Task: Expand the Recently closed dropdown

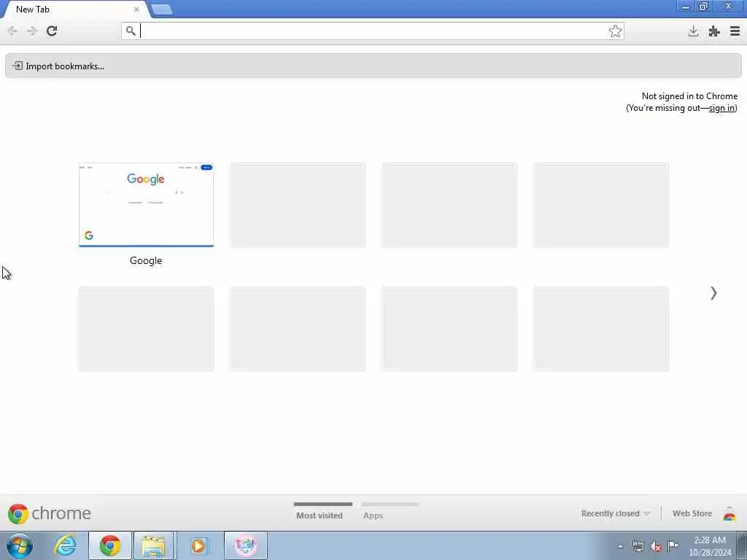Action: coord(616,513)
